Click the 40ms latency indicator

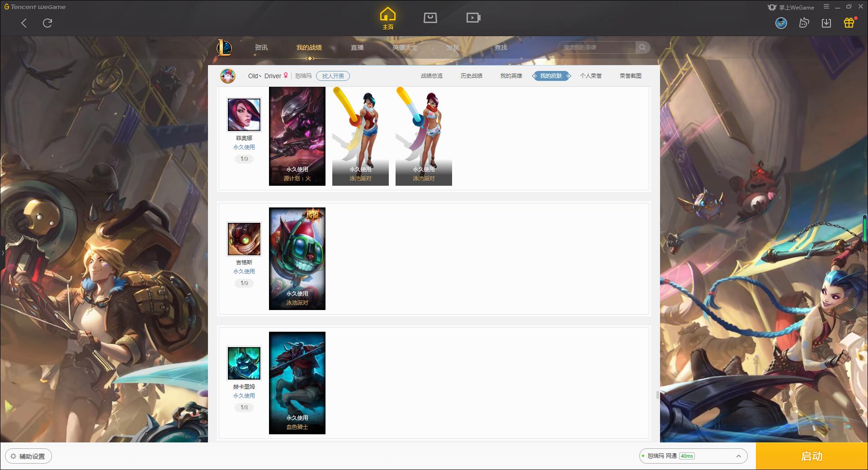[687, 456]
